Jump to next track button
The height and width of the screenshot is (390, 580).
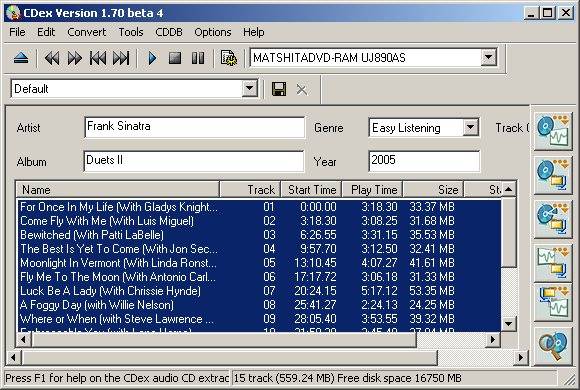click(x=121, y=58)
